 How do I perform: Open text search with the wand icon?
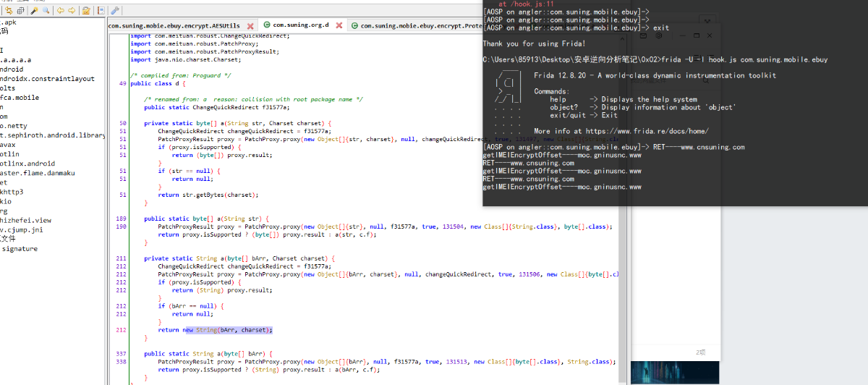(34, 10)
